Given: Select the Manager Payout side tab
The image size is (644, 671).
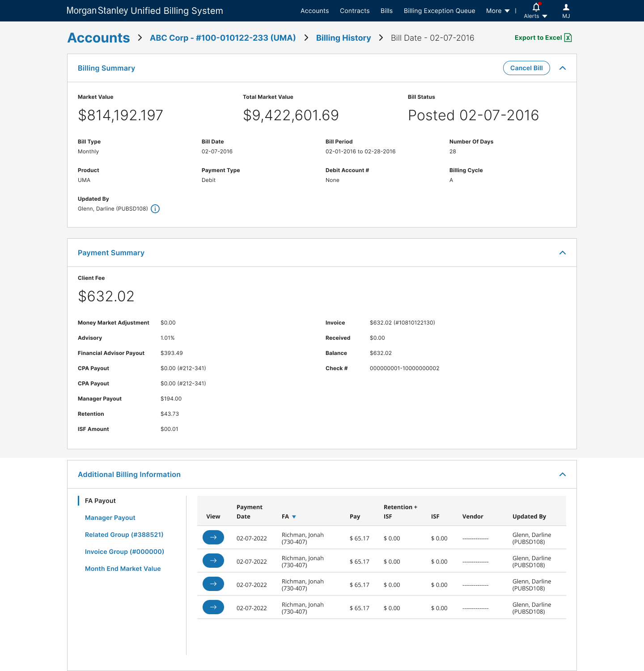Looking at the screenshot, I should pos(110,518).
